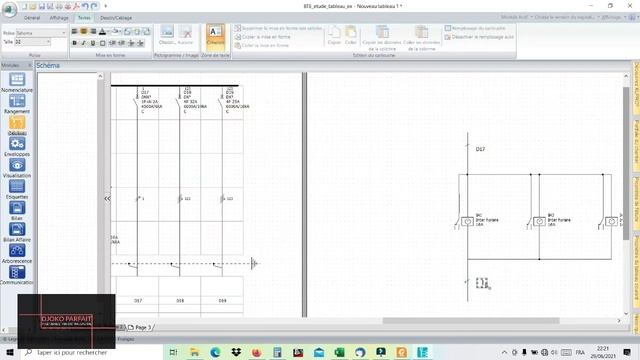Click the right schema vertical scrollbar thumb
The image size is (640, 360).
tap(626, 163)
